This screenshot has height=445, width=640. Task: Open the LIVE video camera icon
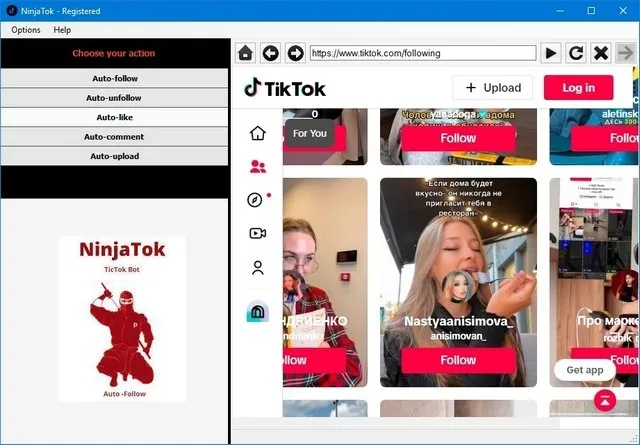pos(258,233)
